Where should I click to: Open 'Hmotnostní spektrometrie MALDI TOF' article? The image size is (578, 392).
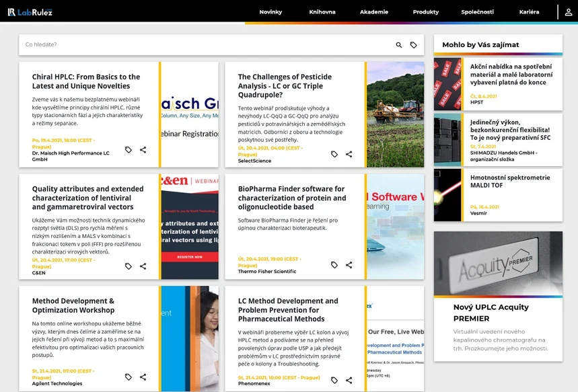(510, 182)
